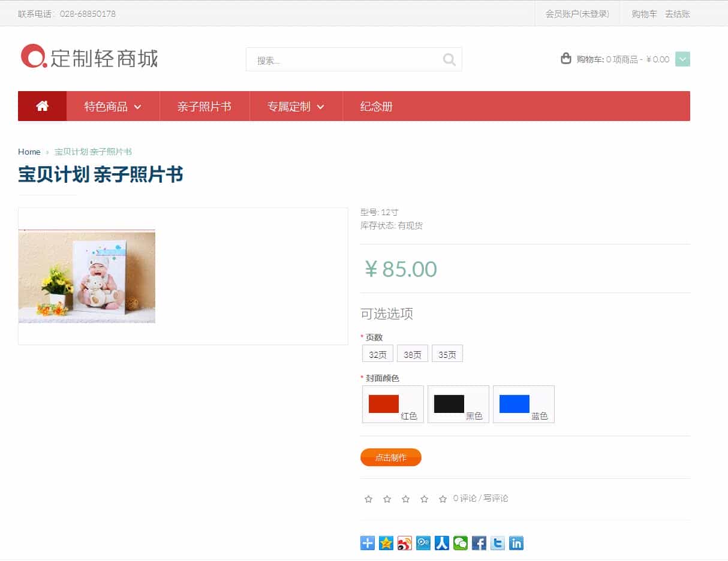Screen dimensions: 728x561
Task: Rate with the third star
Action: pyautogui.click(x=405, y=499)
